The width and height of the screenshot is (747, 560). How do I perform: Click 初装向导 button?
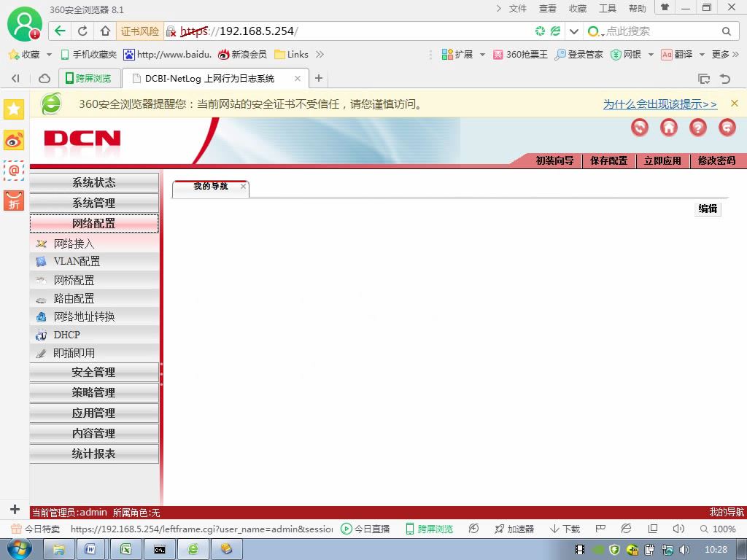point(554,160)
